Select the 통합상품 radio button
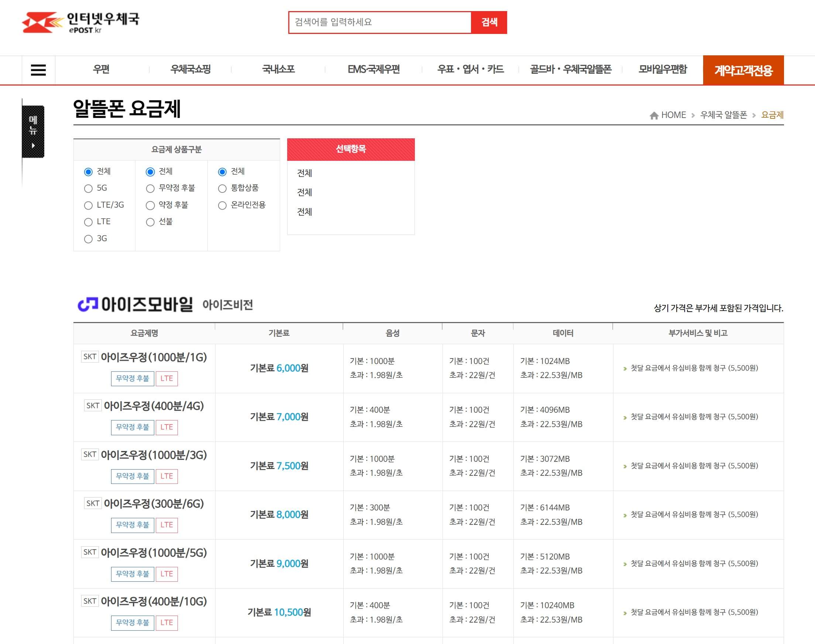 click(x=222, y=188)
